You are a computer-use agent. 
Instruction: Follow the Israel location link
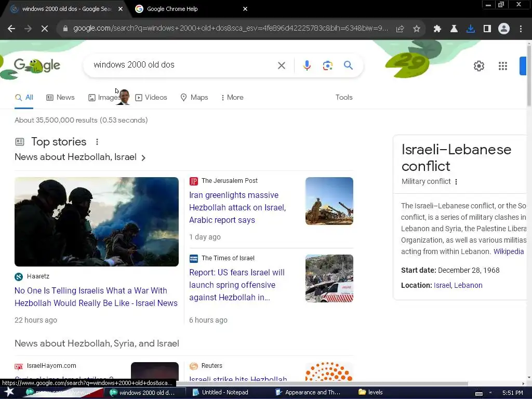[442, 285]
